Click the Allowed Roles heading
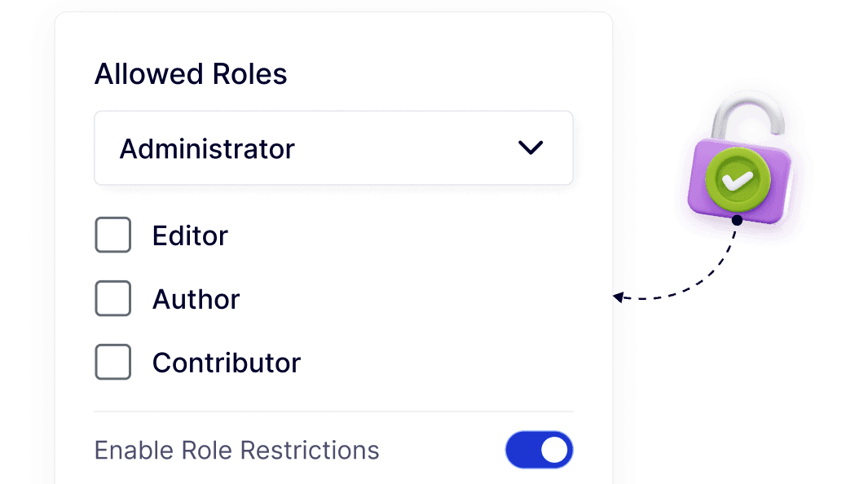Image resolution: width=868 pixels, height=484 pixels. click(x=191, y=74)
